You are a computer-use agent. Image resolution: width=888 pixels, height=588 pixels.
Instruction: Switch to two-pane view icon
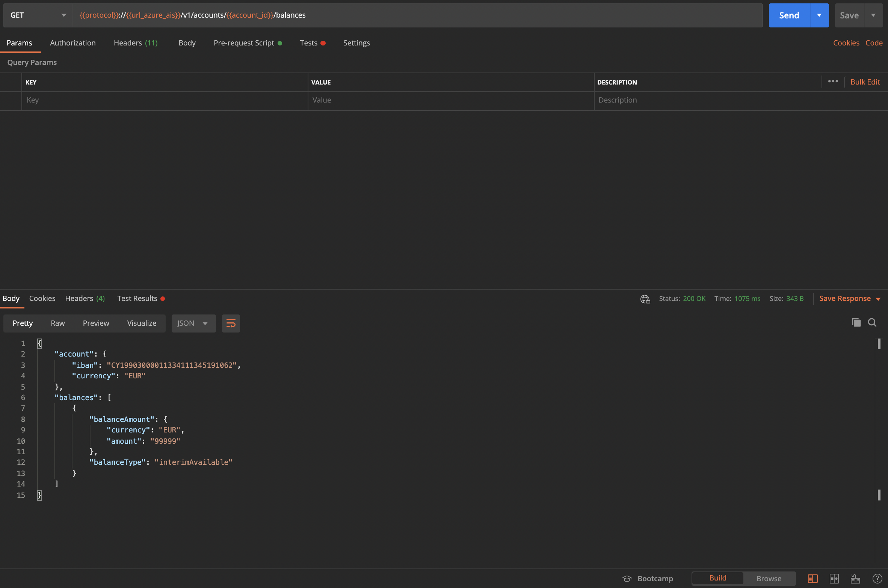pos(834,578)
